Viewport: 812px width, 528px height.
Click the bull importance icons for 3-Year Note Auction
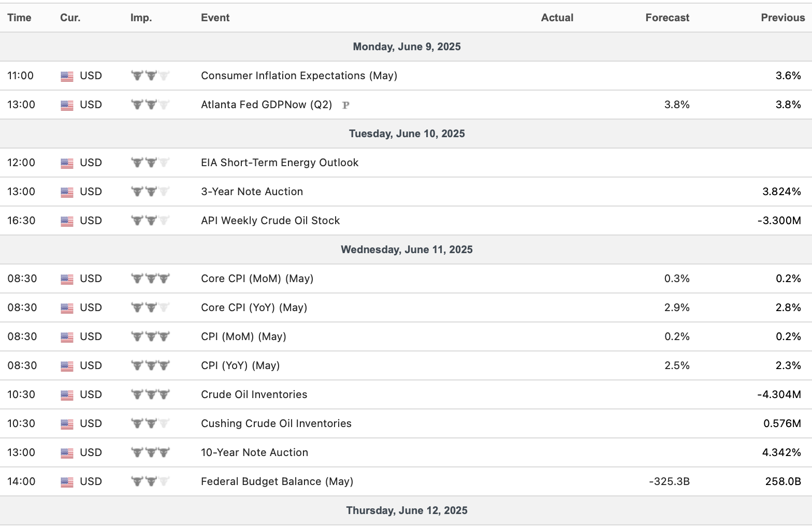pyautogui.click(x=150, y=192)
